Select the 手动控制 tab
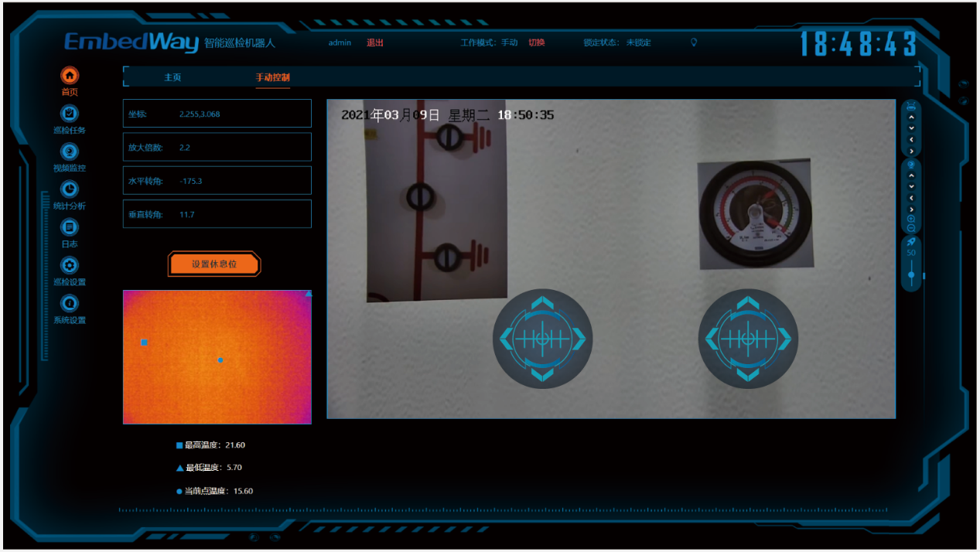This screenshot has width=980, height=552. (x=273, y=77)
